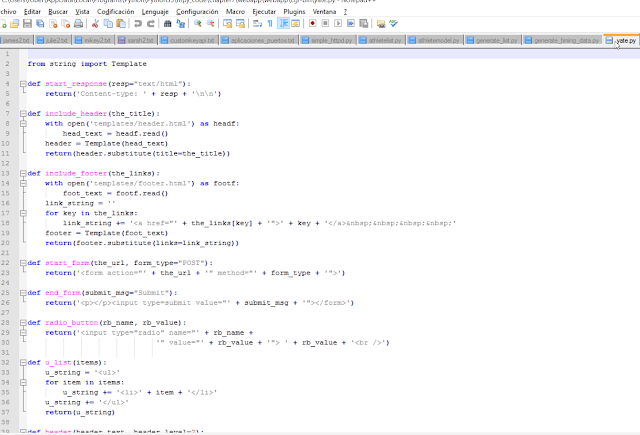Open the ? help menu
Image resolution: width=640 pixels, height=435 pixels.
coord(345,11)
